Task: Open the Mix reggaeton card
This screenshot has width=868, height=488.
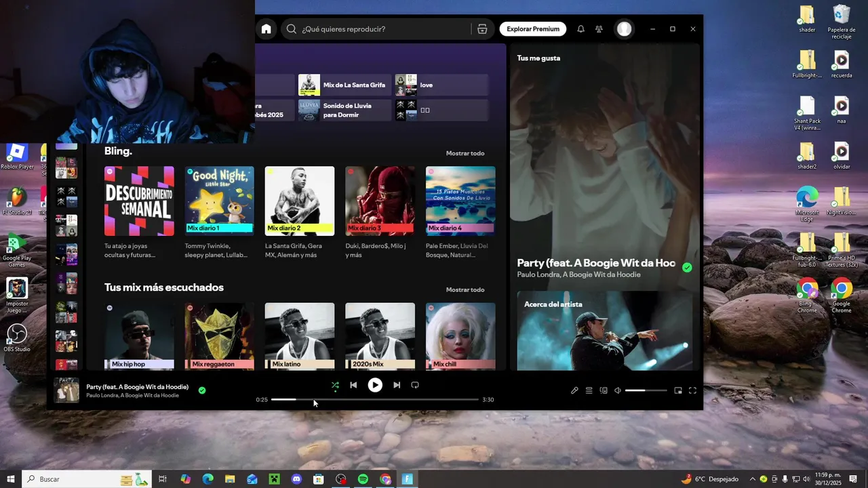Action: click(219, 336)
